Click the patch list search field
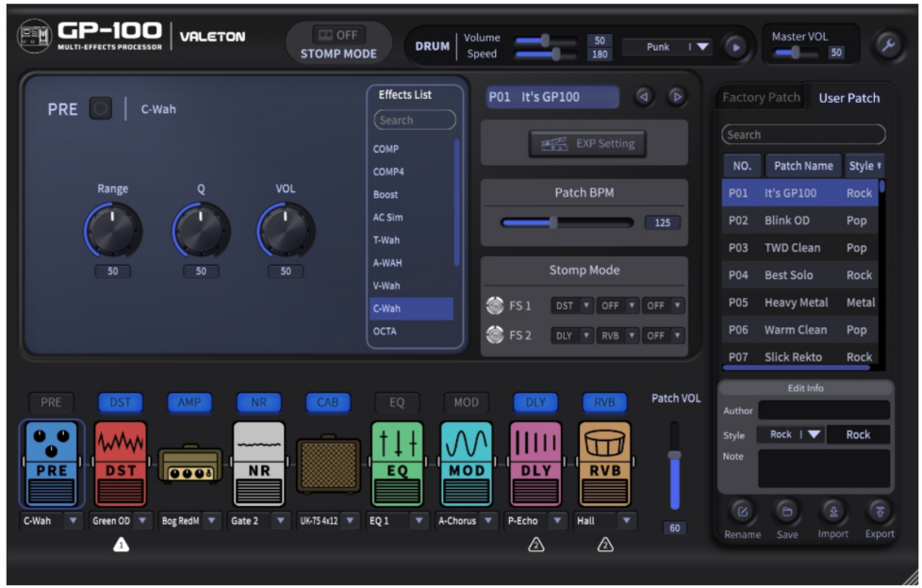The width and height of the screenshot is (922, 588). 803,135
